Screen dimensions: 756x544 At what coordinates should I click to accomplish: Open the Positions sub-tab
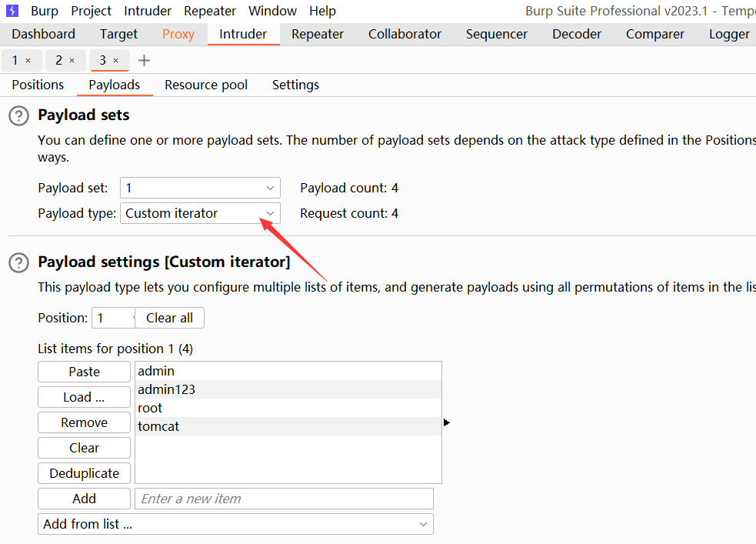coord(38,85)
